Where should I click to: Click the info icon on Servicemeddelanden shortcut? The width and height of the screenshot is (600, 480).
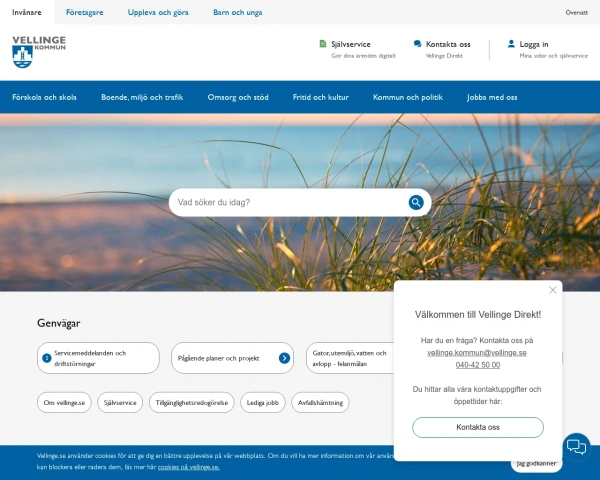pyautogui.click(x=47, y=358)
